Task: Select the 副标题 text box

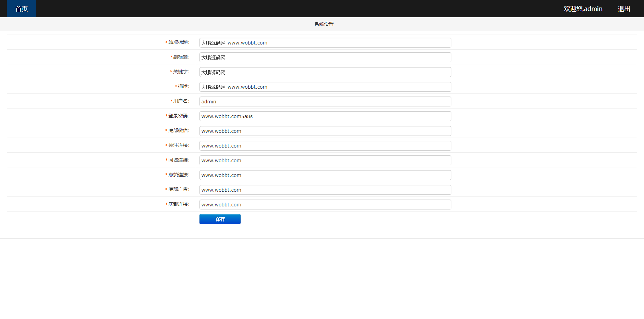Action: click(325, 57)
